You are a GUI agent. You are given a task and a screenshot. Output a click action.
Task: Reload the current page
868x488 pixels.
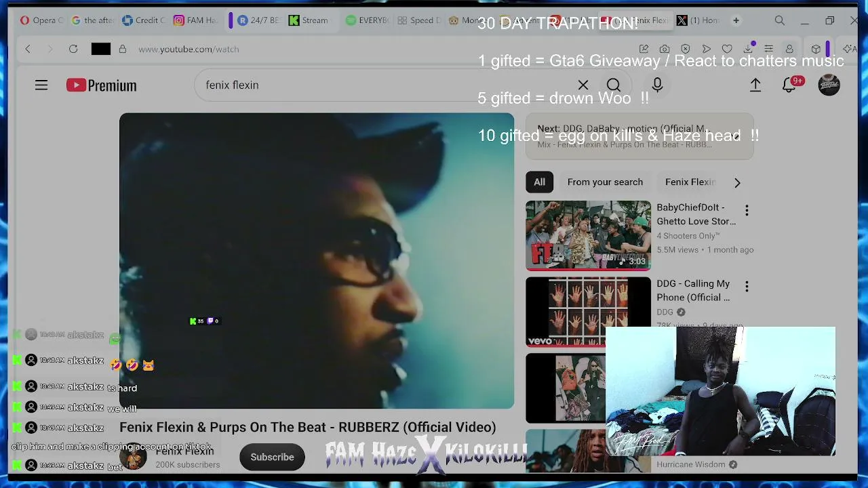click(73, 49)
